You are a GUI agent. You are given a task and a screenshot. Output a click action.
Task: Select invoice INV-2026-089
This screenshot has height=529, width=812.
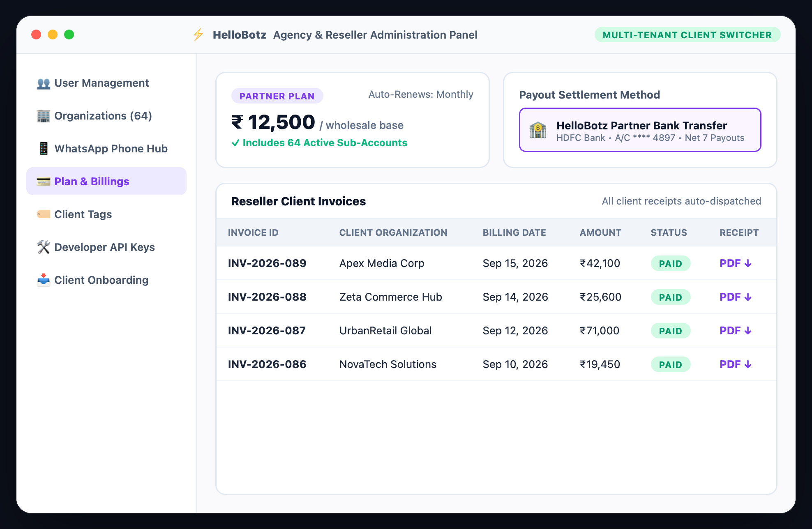pyautogui.click(x=267, y=263)
